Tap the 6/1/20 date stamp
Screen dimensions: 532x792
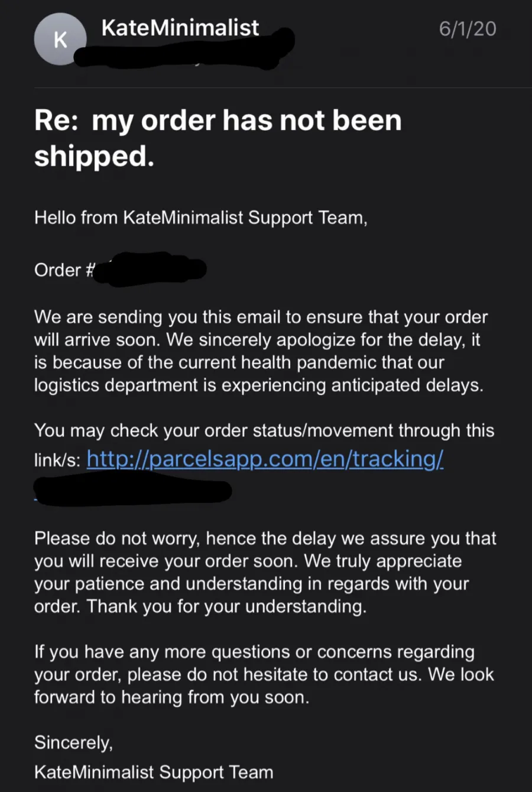tap(467, 28)
